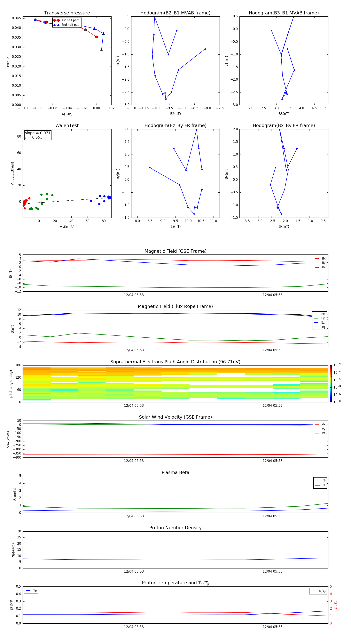Viewport: 351px width, 644px height.
Task: Click the "B3(nT)" x-axis label
Action: tap(284, 114)
